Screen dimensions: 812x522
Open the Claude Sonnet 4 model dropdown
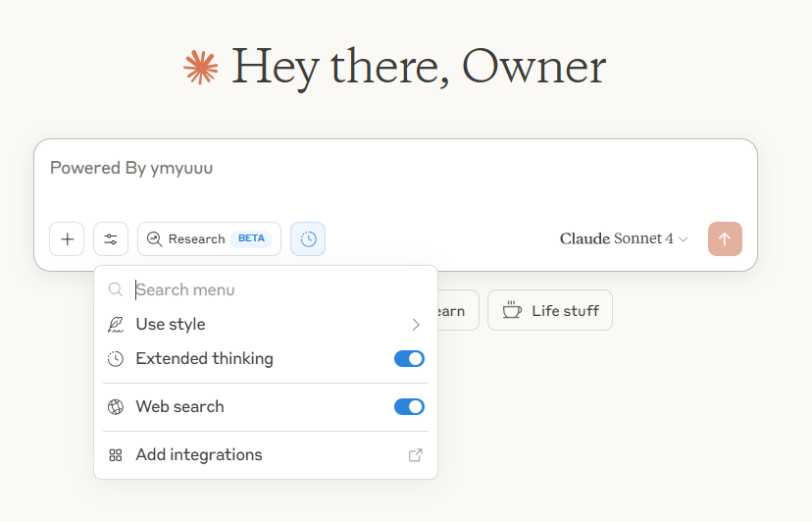624,239
